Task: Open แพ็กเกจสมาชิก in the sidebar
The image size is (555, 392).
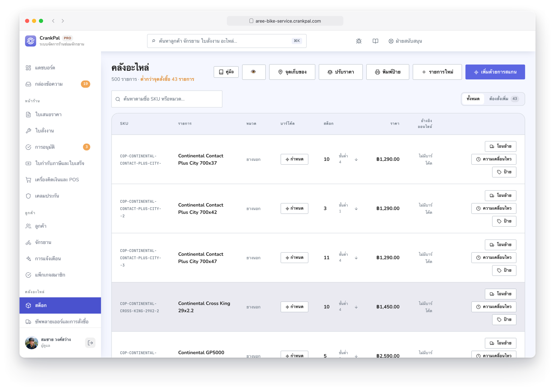Action: click(x=60, y=275)
